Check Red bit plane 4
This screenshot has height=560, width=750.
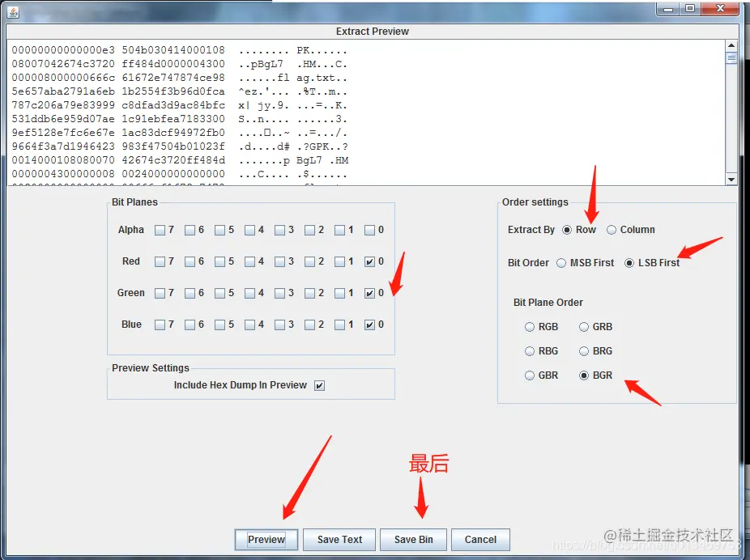point(249,262)
